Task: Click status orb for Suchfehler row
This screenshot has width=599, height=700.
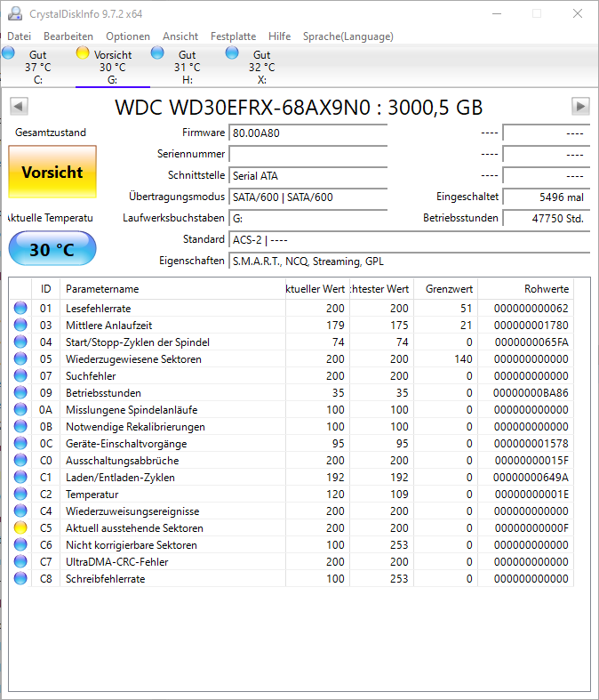Action: point(20,376)
